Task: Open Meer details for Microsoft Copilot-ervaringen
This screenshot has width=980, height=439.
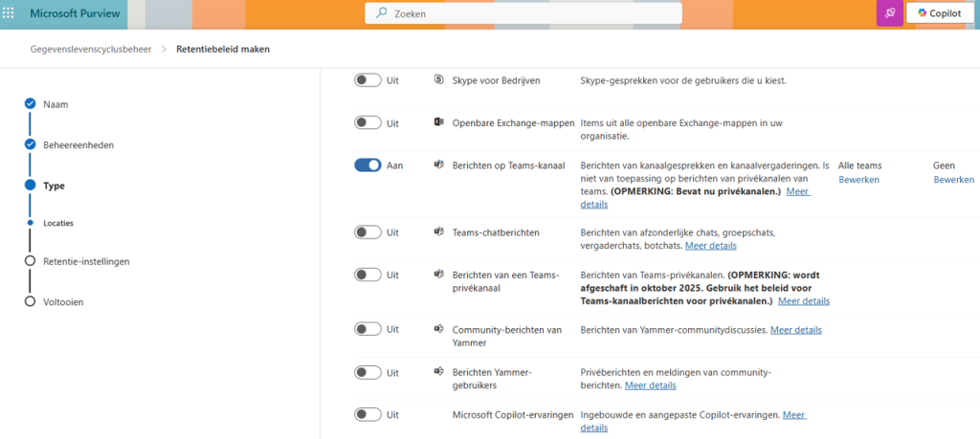Action: [x=794, y=415]
